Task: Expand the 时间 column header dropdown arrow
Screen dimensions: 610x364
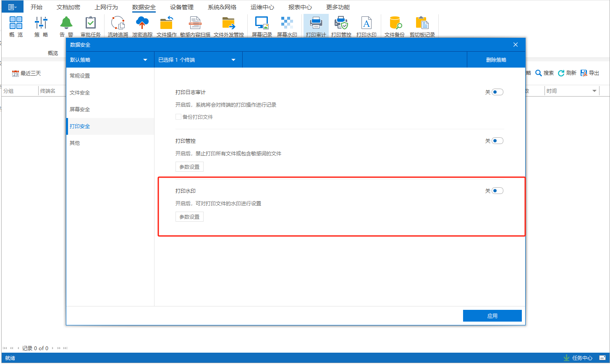Action: point(594,91)
